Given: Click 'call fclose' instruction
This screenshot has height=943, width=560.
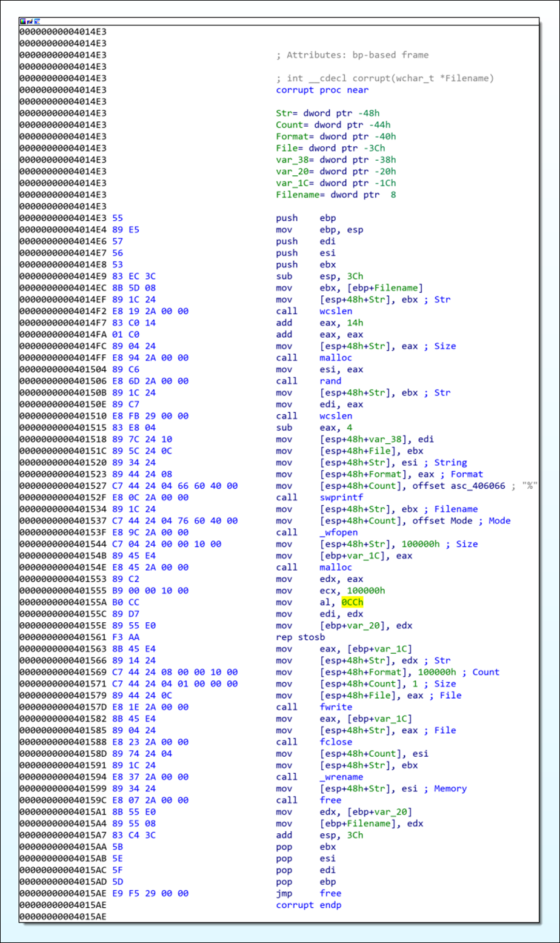Looking at the screenshot, I should [314, 742].
